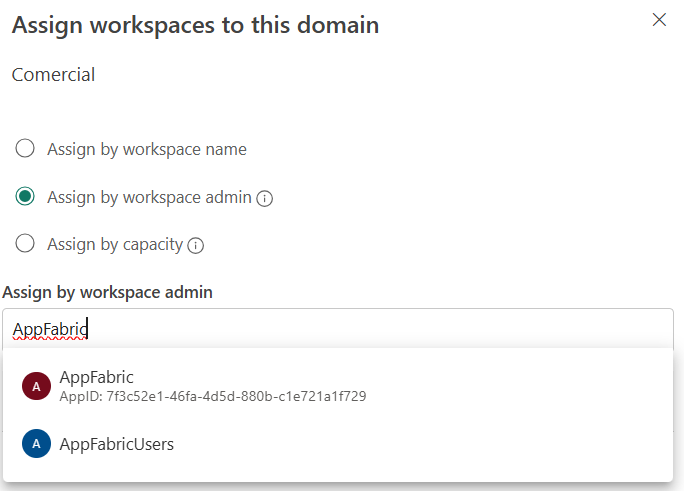
Task: Click the blue AppFabricUsers avatar icon
Action: 36,444
